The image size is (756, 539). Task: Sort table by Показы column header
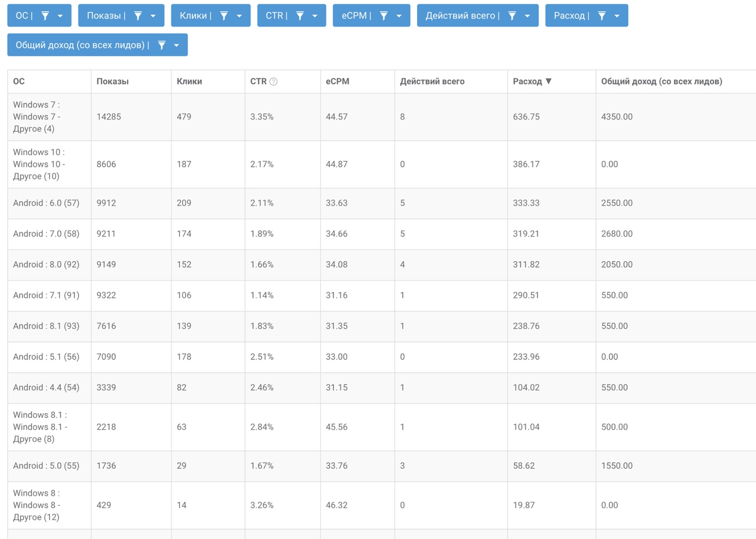pos(113,82)
